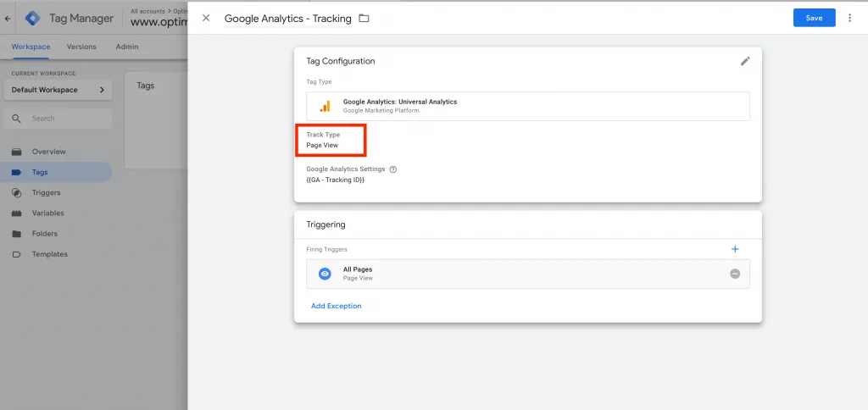The width and height of the screenshot is (868, 410).
Task: Click the search magnifier icon
Action: coord(17,119)
